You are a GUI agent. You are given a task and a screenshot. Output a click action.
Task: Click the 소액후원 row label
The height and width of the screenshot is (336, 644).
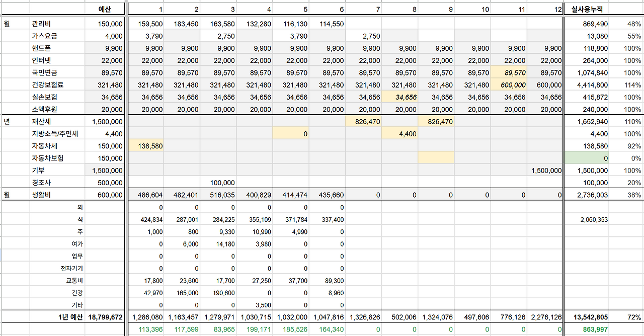coord(43,109)
